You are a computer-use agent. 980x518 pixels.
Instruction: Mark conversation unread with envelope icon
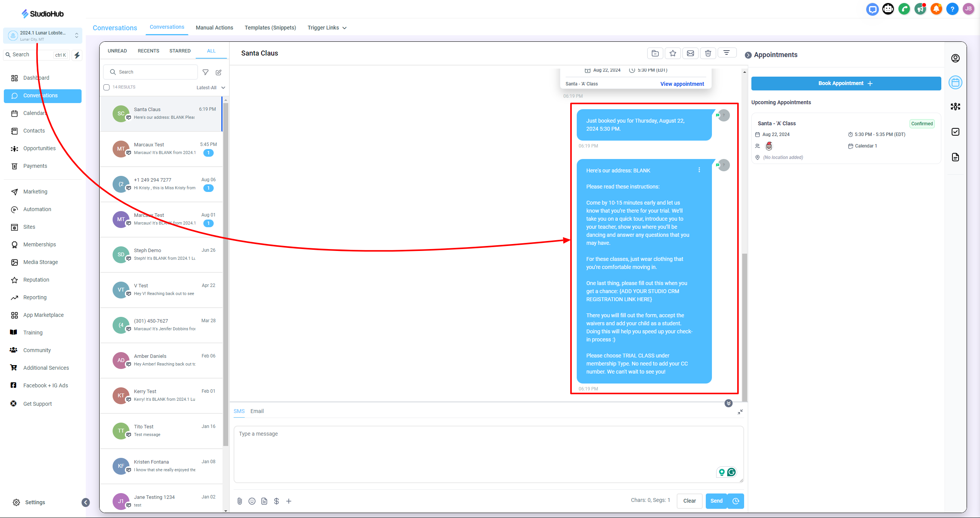(x=690, y=53)
